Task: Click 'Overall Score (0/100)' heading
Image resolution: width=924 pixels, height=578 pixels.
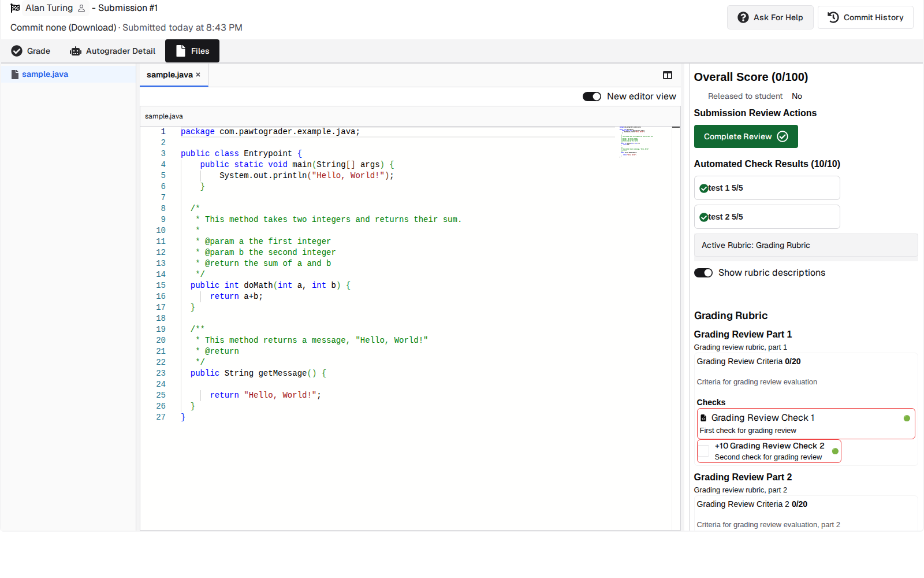Action: 751,77
